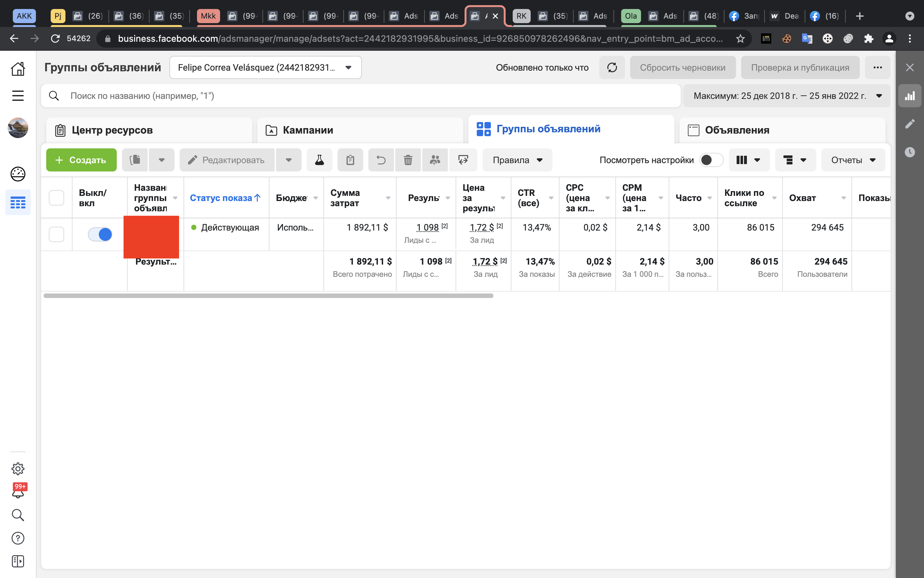Click the 'Редактировать' button
Screen dimensions: 924x578
click(227, 160)
